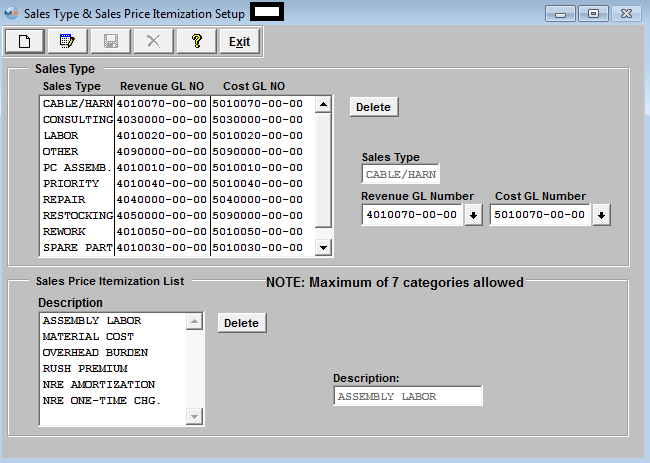This screenshot has height=463, width=650.
Task: Click the Sales Type list scrollbar thumb
Action: pos(323,170)
